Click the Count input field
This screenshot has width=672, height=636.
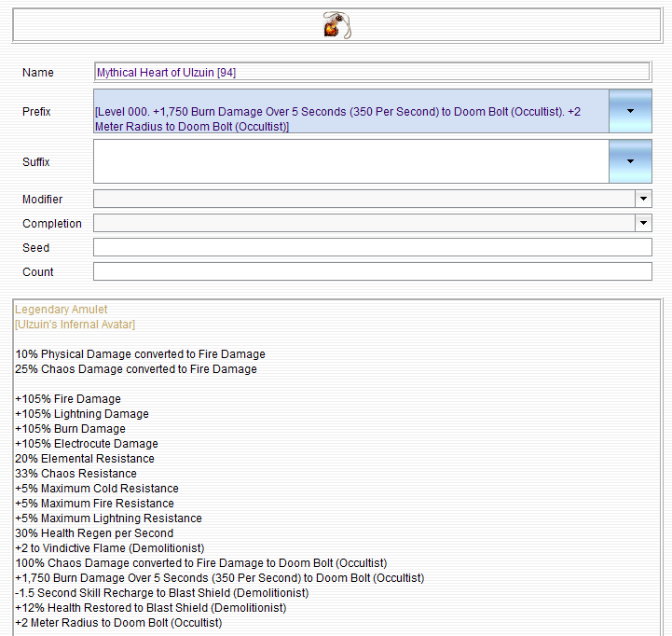click(373, 271)
